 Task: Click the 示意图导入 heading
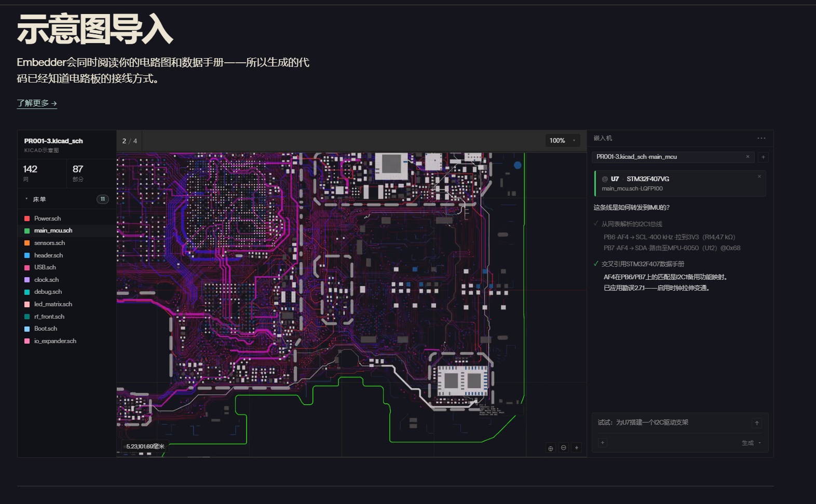point(94,29)
